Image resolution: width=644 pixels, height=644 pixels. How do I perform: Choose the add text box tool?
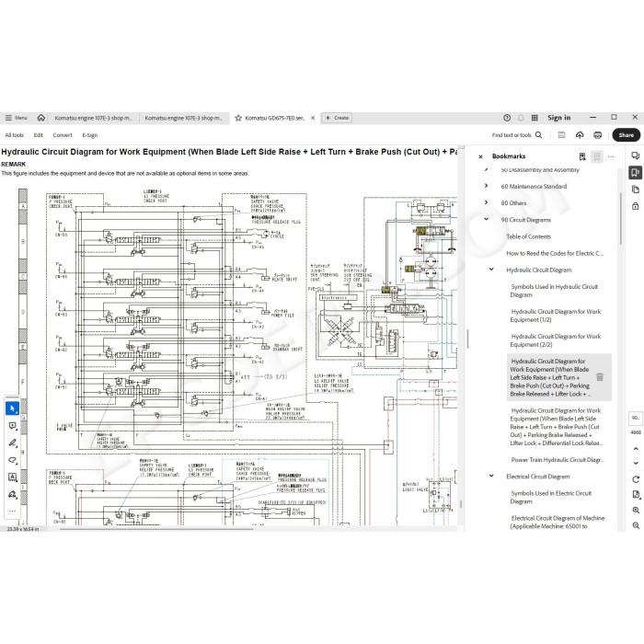click(12, 477)
